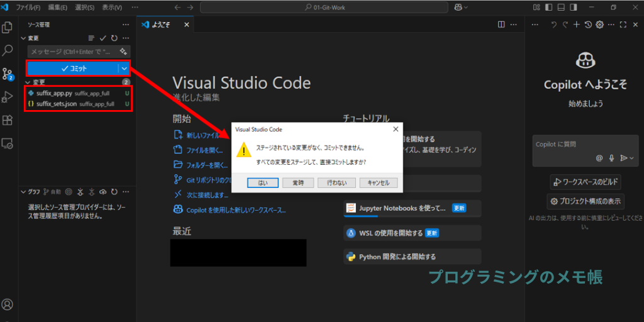Image resolution: width=644 pixels, height=322 pixels.
Task: Click the コミット button
Action: [73, 68]
